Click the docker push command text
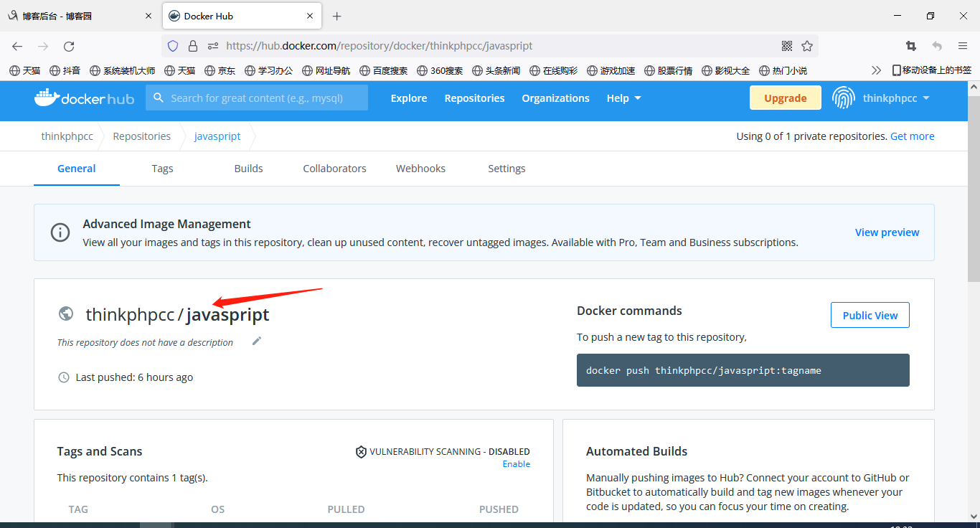The height and width of the screenshot is (528, 980). pos(704,371)
